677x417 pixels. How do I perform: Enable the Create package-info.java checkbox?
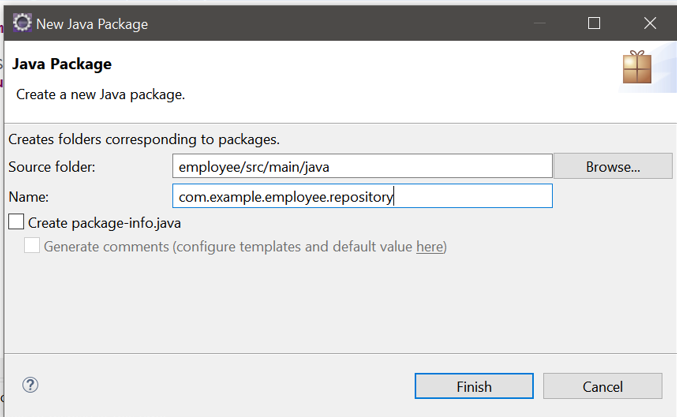click(16, 222)
